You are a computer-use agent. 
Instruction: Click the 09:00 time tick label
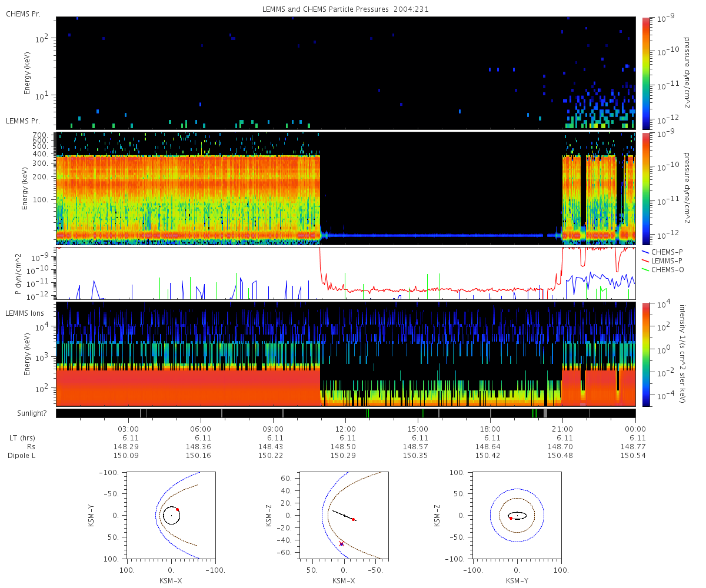tap(273, 429)
